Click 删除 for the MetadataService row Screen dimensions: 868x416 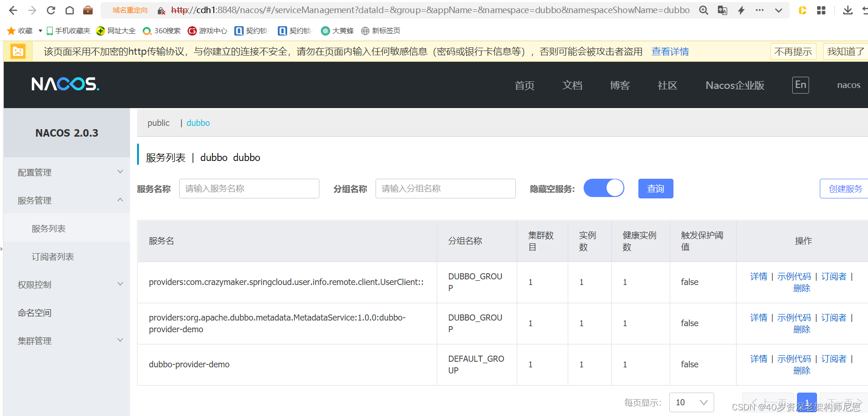[802, 329]
